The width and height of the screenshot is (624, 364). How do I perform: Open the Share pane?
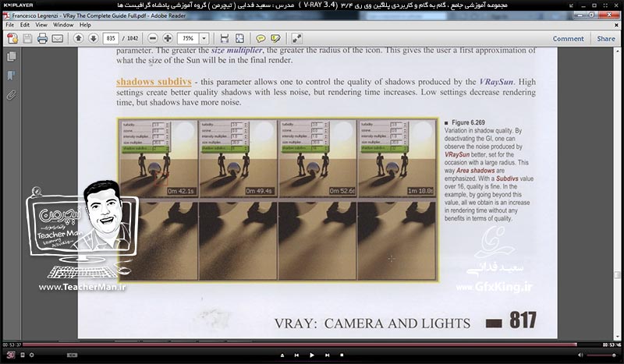click(x=606, y=39)
